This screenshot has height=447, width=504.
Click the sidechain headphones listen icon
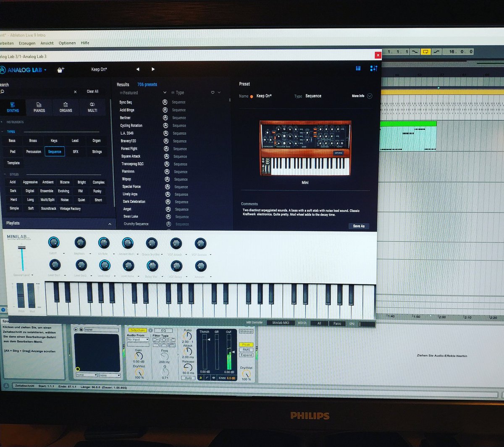151,331
